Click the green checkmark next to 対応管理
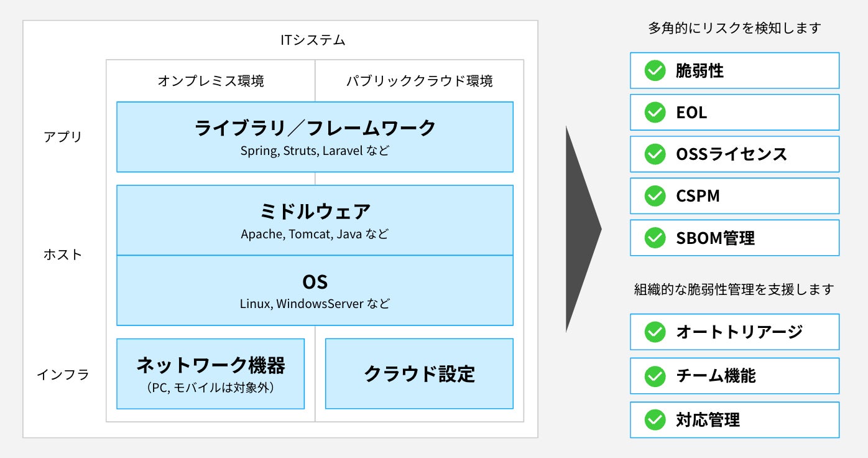Viewport: 868px width, 458px height. click(x=655, y=420)
